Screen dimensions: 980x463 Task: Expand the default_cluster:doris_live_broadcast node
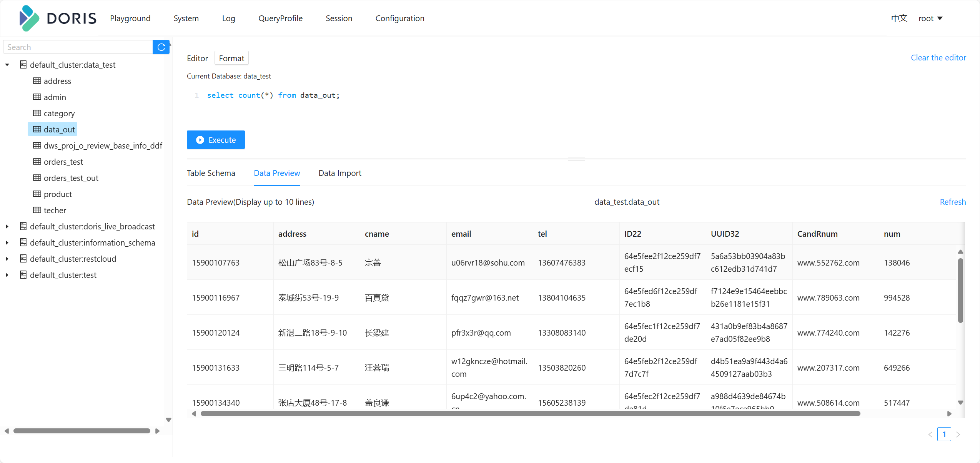(x=7, y=226)
